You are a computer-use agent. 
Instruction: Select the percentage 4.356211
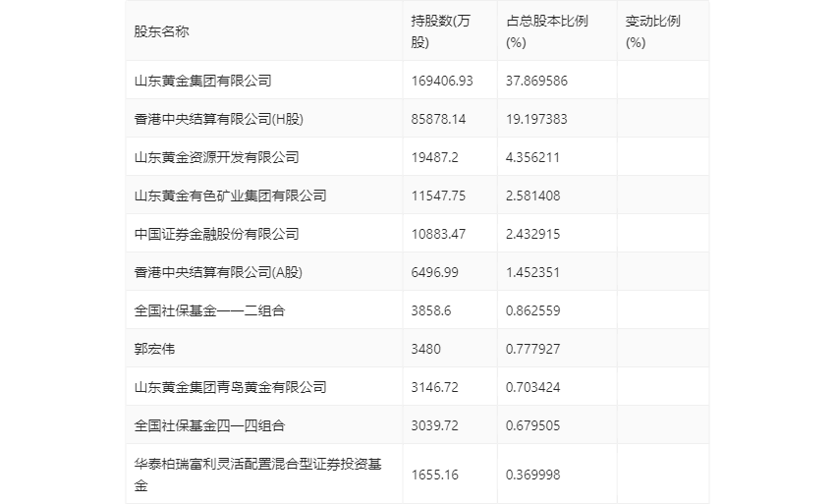pyautogui.click(x=532, y=157)
